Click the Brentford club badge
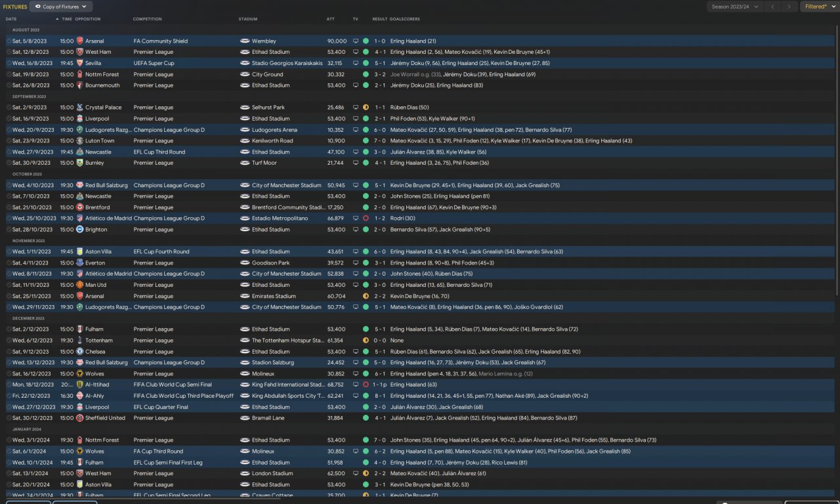This screenshot has height=504, width=840. [x=79, y=207]
